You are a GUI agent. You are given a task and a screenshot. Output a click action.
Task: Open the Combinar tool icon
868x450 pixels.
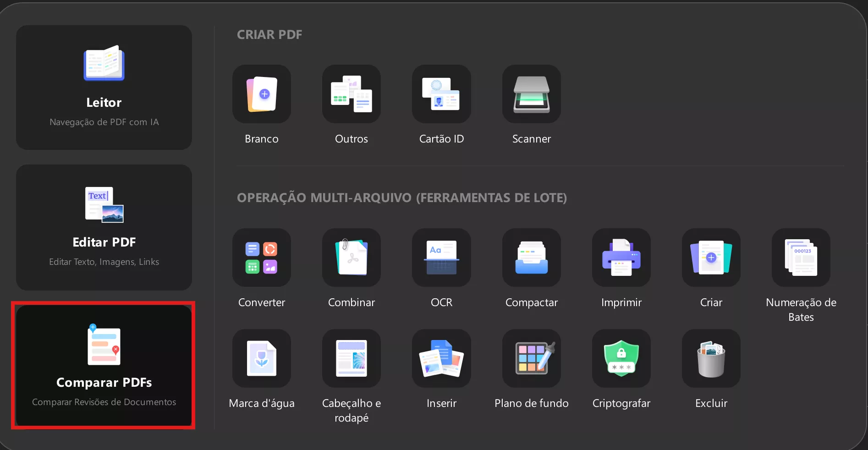[352, 258]
